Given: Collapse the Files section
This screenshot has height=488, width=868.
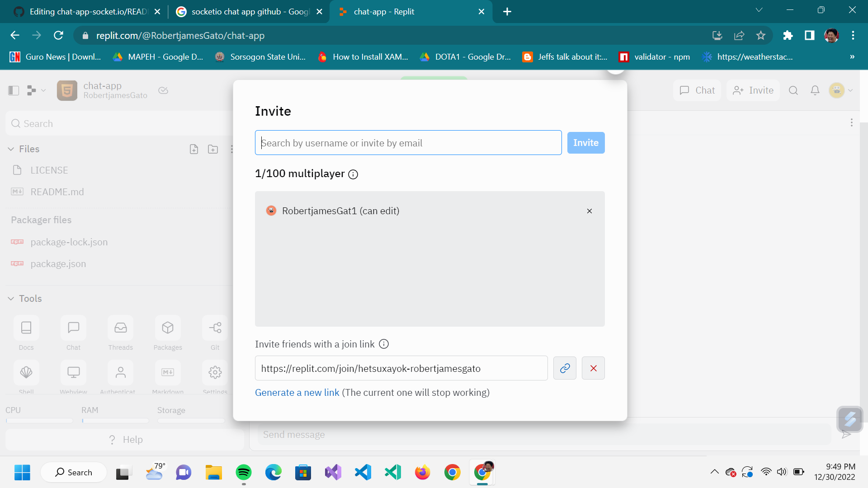Looking at the screenshot, I should 11,149.
